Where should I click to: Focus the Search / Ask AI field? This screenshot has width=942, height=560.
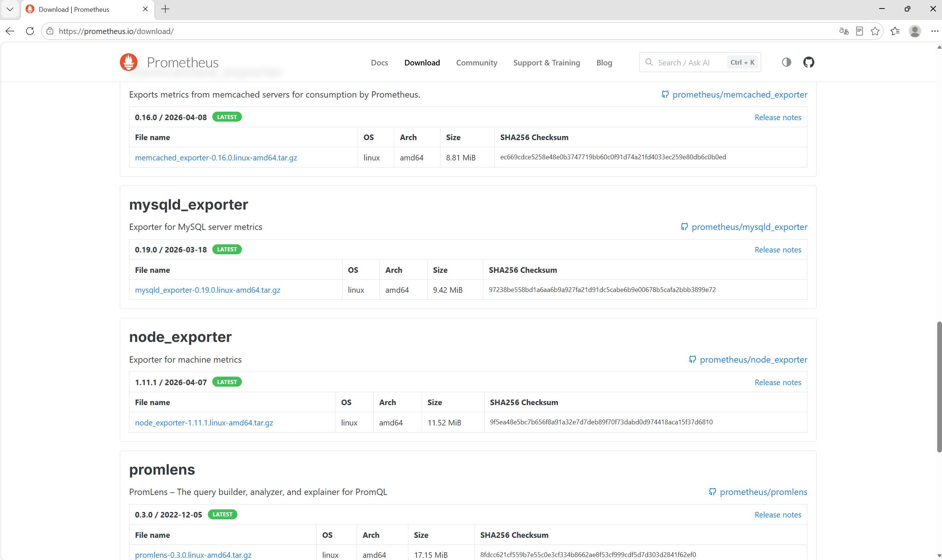(x=700, y=62)
